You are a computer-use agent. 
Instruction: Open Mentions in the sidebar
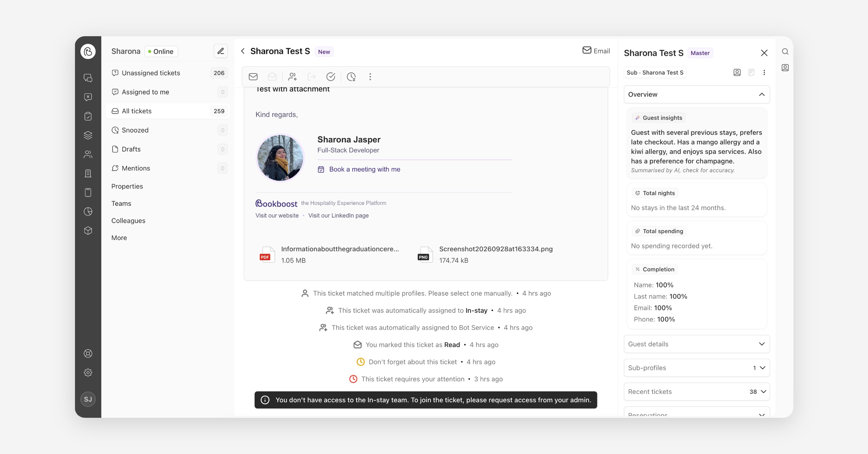[167, 168]
